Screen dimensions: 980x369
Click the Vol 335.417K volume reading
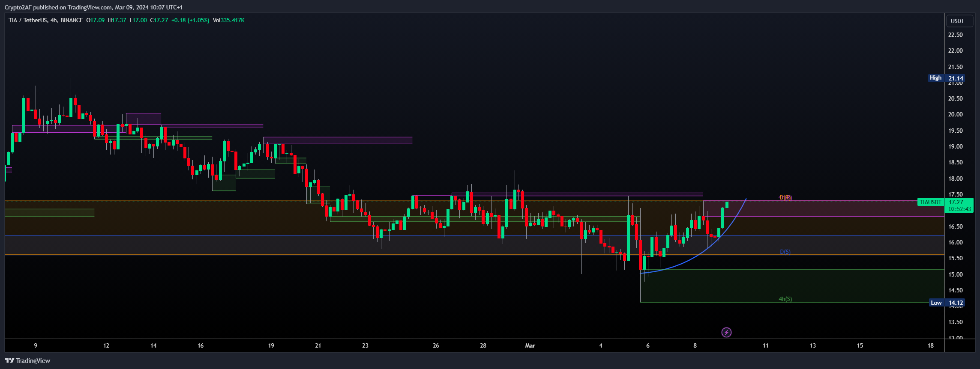(x=229, y=20)
